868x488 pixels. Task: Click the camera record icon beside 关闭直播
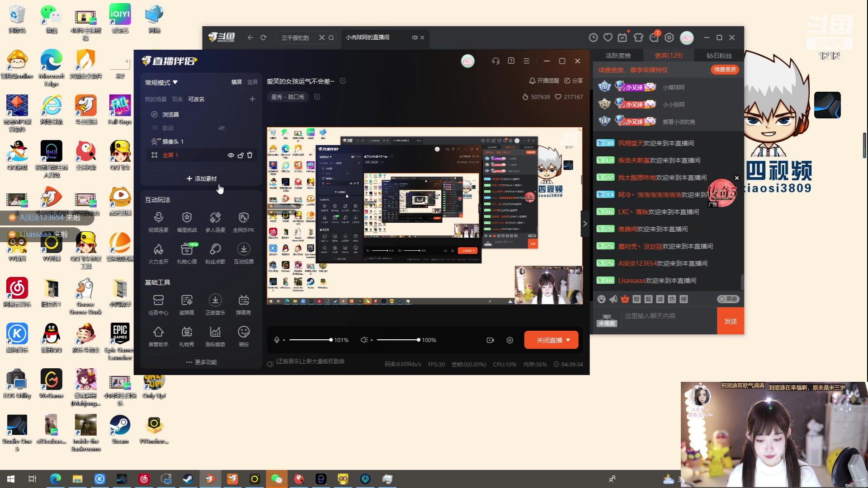point(490,340)
